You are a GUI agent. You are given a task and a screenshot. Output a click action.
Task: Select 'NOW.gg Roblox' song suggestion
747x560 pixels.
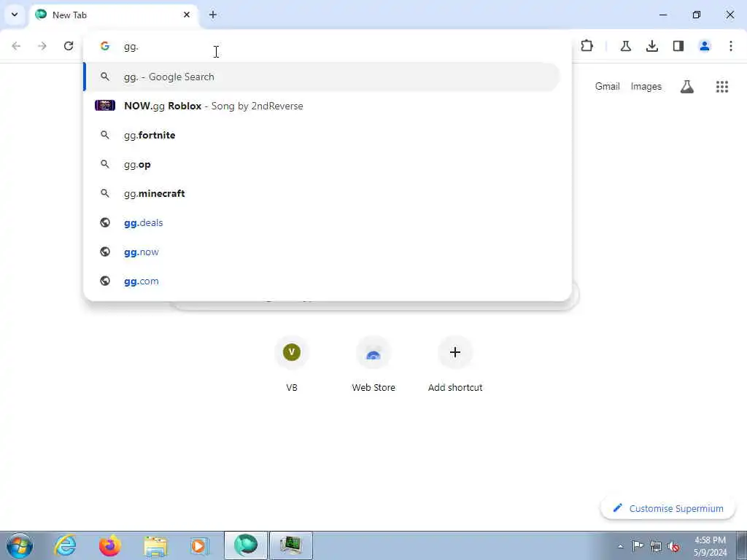tap(322, 106)
